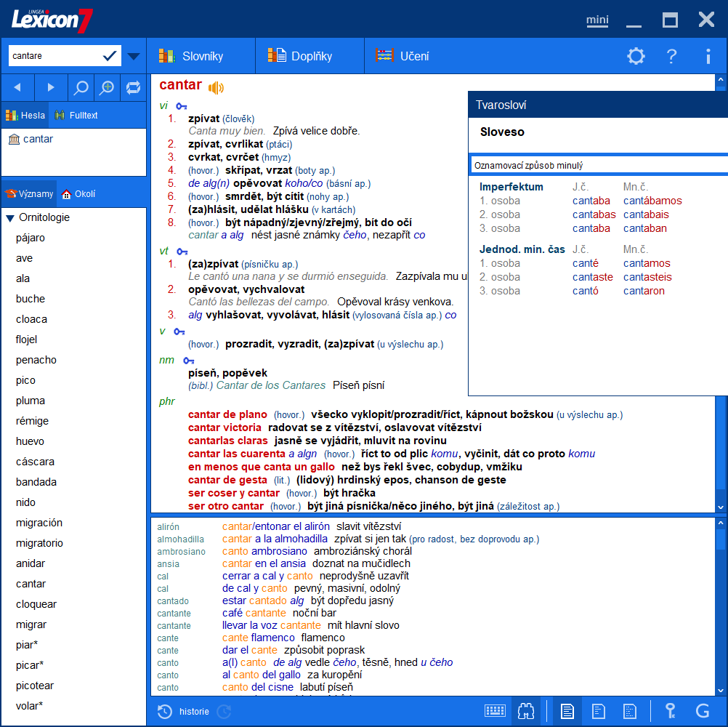Open help with the question mark icon

(x=671, y=56)
